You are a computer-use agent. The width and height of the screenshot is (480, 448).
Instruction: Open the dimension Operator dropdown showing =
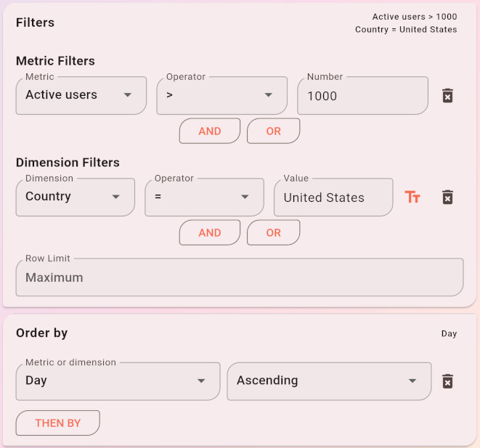coord(204,197)
